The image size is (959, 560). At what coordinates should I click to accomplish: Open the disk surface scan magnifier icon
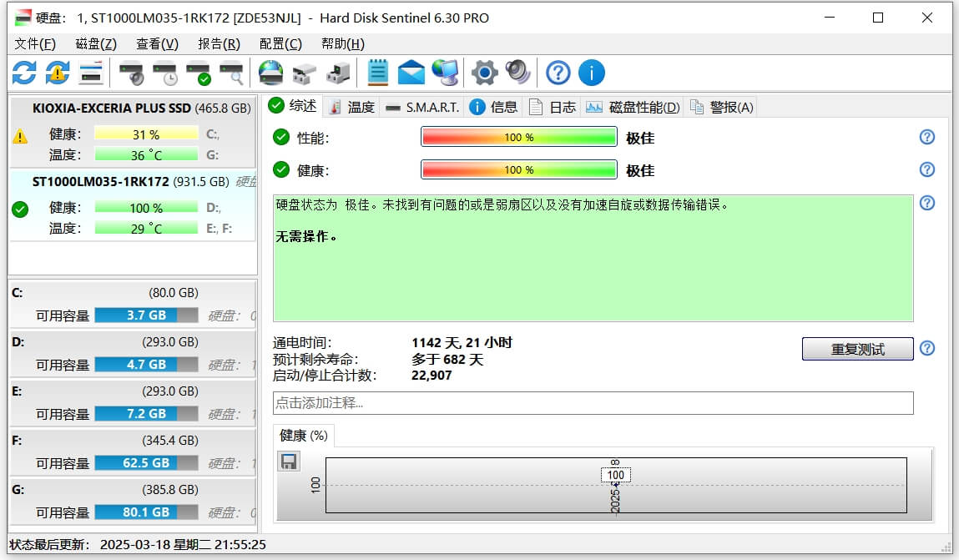click(x=232, y=73)
